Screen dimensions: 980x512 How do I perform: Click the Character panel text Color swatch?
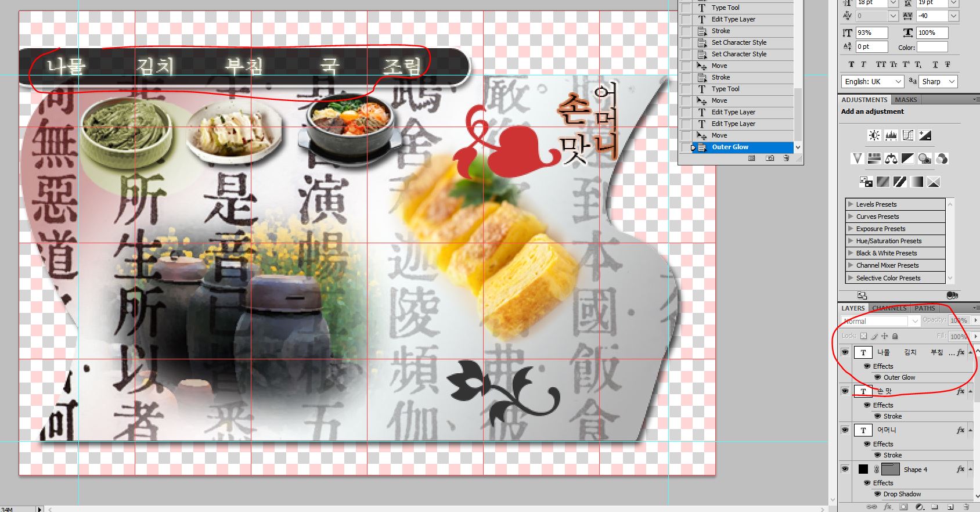pyautogui.click(x=932, y=47)
